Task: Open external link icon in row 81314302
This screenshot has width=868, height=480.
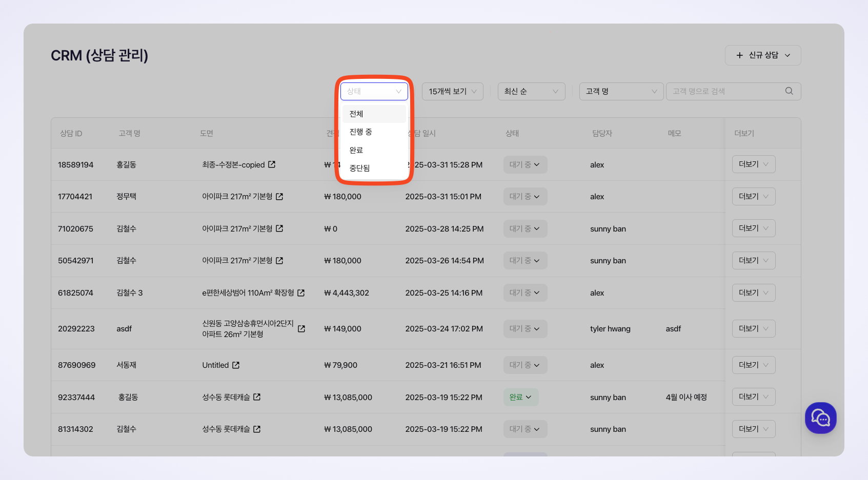Action: click(x=257, y=429)
